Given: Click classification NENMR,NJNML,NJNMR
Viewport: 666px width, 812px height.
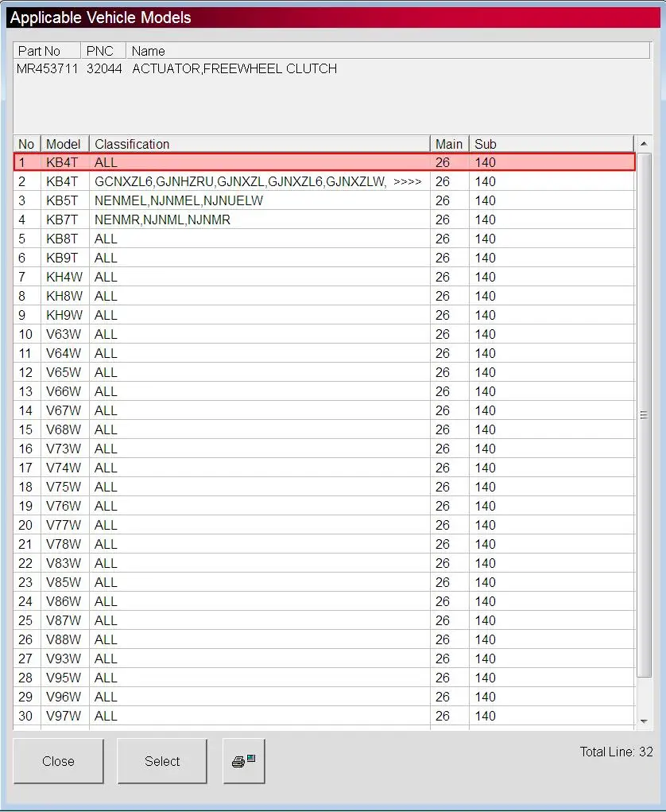Looking at the screenshot, I should coord(162,220).
